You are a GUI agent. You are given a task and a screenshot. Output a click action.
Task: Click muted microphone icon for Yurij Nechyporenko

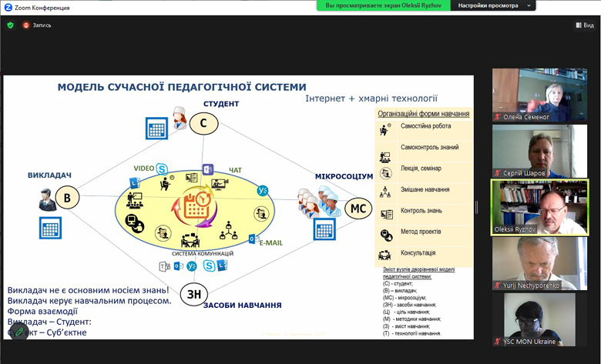498,286
